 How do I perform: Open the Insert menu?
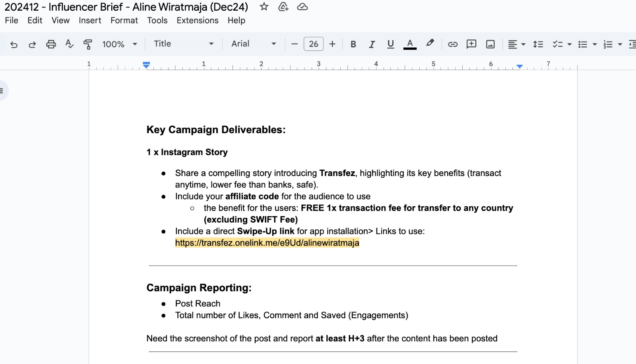tap(90, 20)
